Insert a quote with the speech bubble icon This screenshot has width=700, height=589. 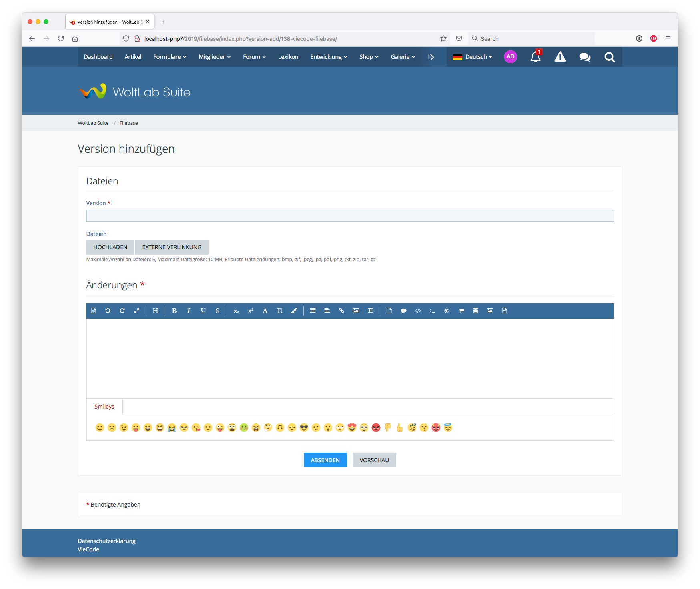[x=403, y=311]
